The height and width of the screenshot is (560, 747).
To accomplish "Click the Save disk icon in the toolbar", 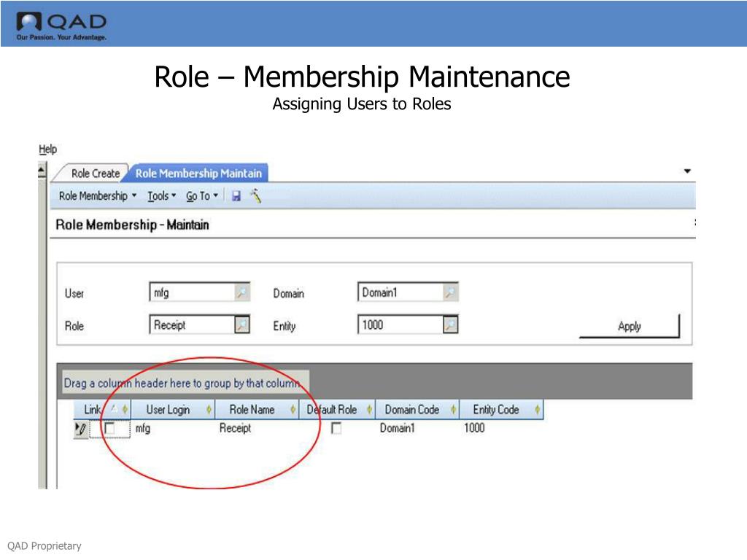I will (235, 195).
